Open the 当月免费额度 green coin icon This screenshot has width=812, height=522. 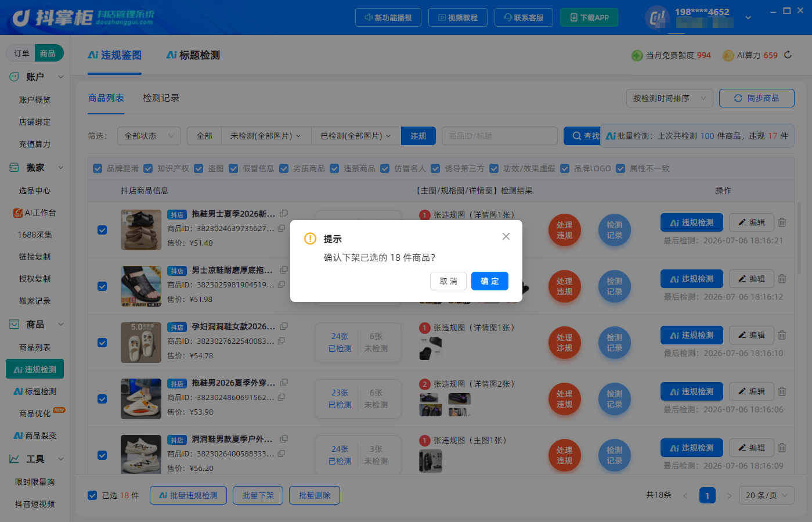637,55
